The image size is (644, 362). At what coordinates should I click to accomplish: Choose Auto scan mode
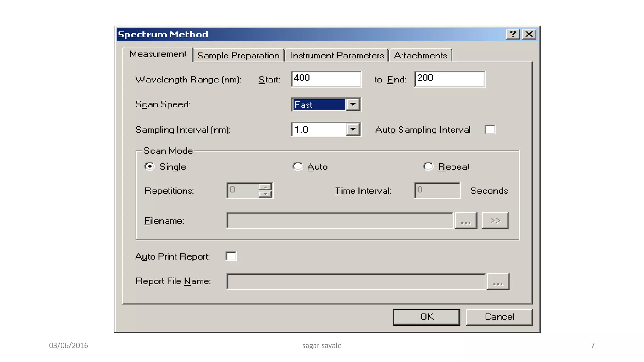(x=297, y=166)
